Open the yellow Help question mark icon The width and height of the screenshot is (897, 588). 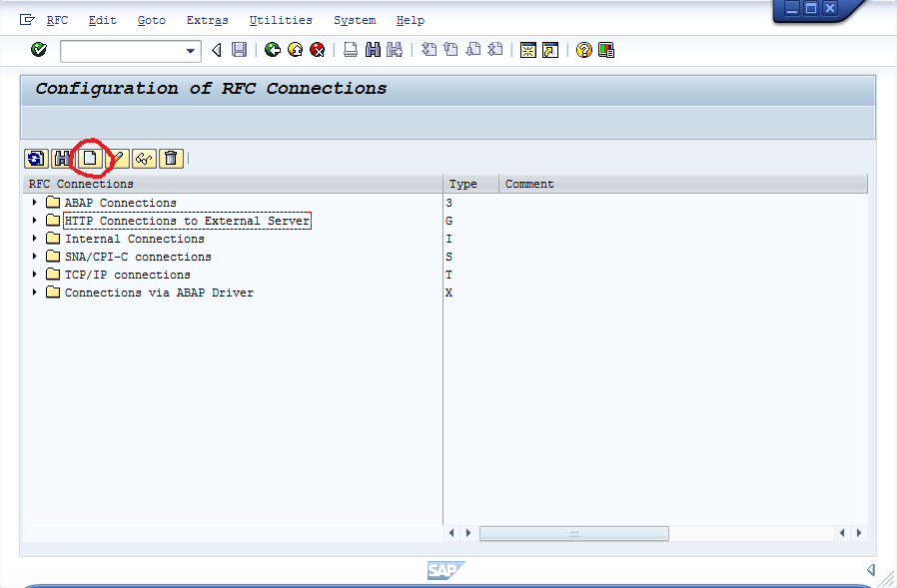[583, 50]
